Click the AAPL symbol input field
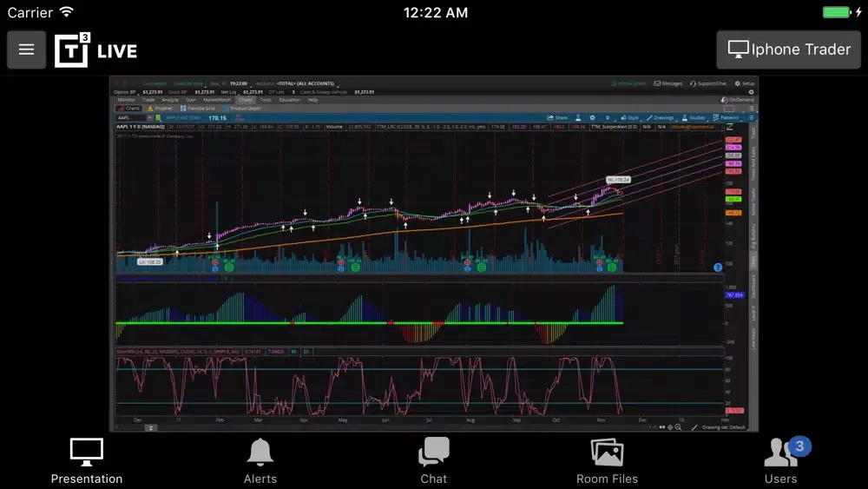This screenshot has height=489, width=868. coord(131,118)
